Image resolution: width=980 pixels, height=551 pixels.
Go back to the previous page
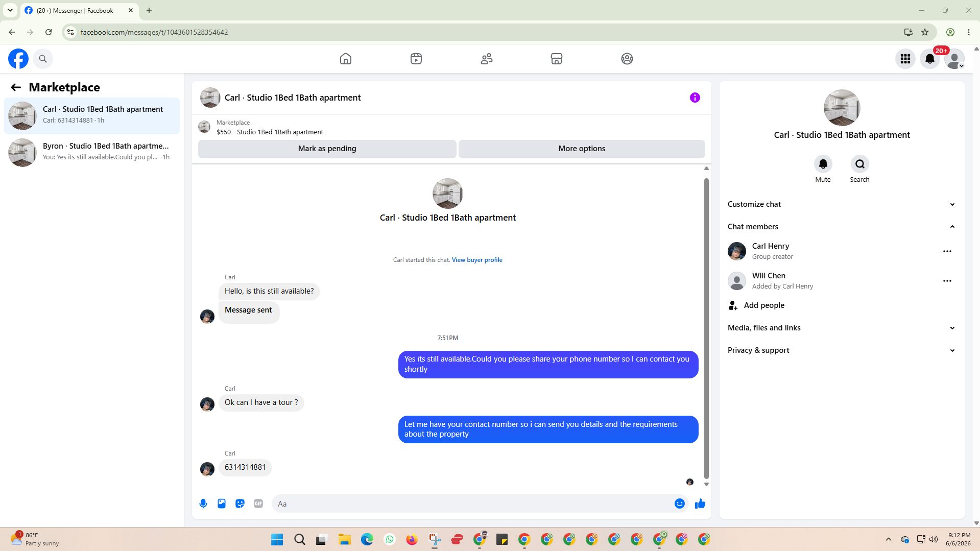pyautogui.click(x=12, y=32)
